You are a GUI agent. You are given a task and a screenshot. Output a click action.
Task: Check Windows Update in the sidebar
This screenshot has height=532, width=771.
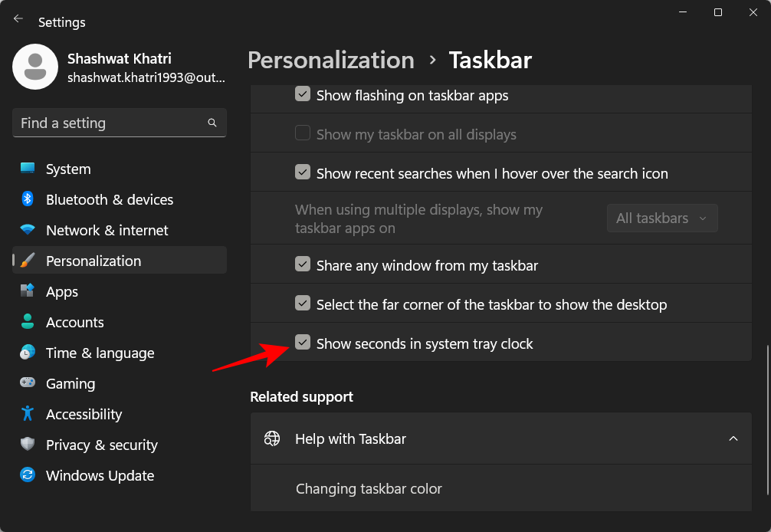[x=100, y=475]
